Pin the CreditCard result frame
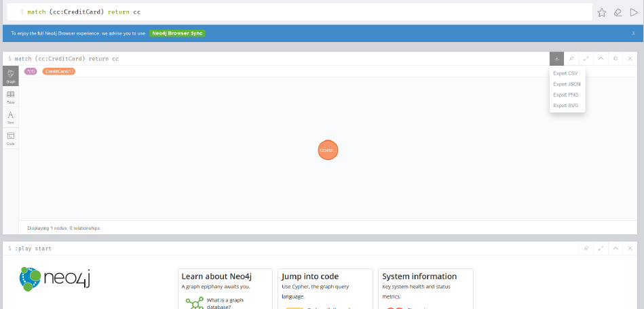 tap(571, 59)
